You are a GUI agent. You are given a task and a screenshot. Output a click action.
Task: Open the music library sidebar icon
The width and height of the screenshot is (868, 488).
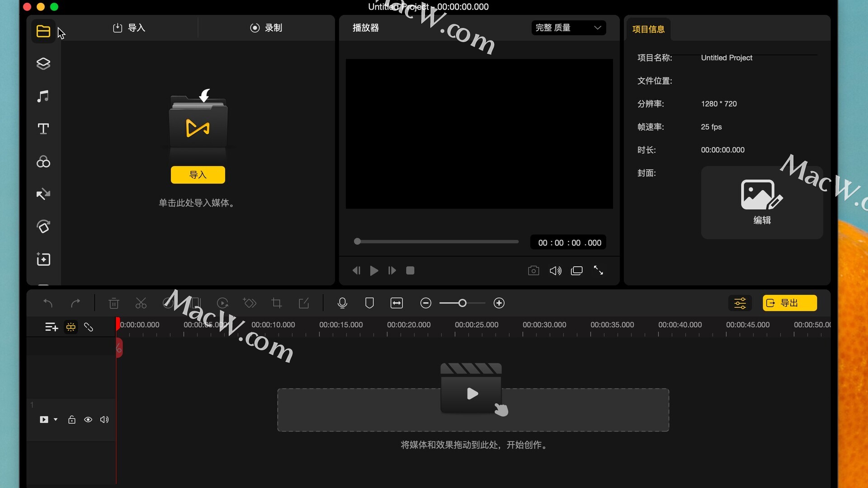pos(43,96)
